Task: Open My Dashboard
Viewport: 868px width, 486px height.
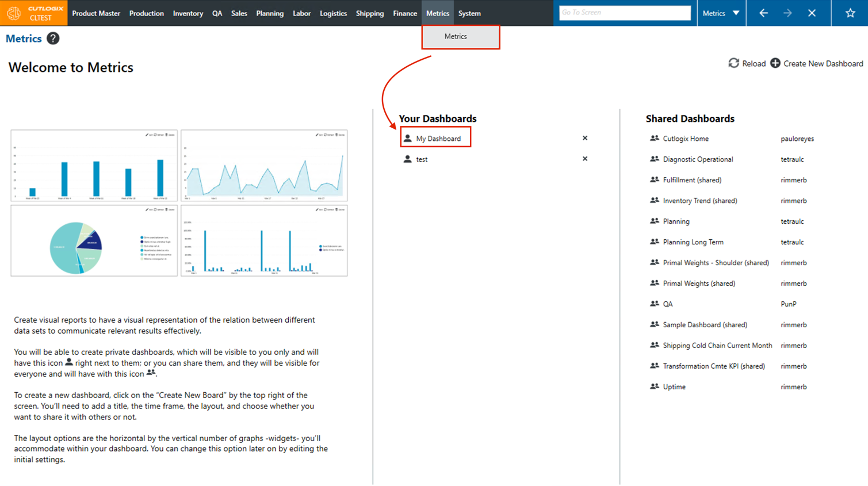Action: click(438, 139)
